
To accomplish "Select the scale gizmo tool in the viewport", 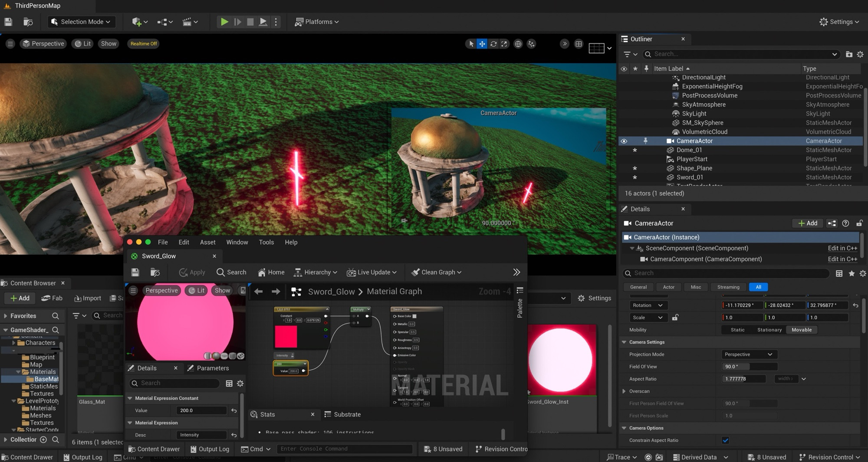I will click(504, 44).
